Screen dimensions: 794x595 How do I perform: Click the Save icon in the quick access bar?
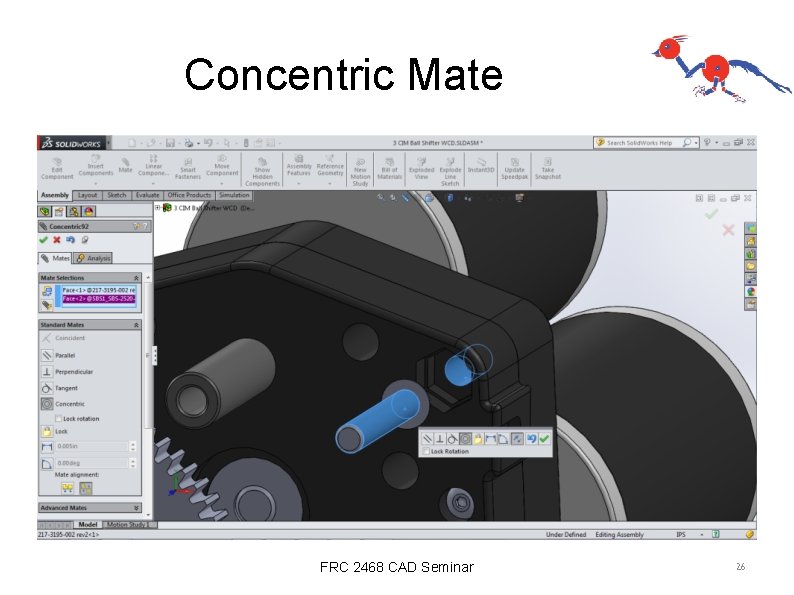[x=170, y=143]
